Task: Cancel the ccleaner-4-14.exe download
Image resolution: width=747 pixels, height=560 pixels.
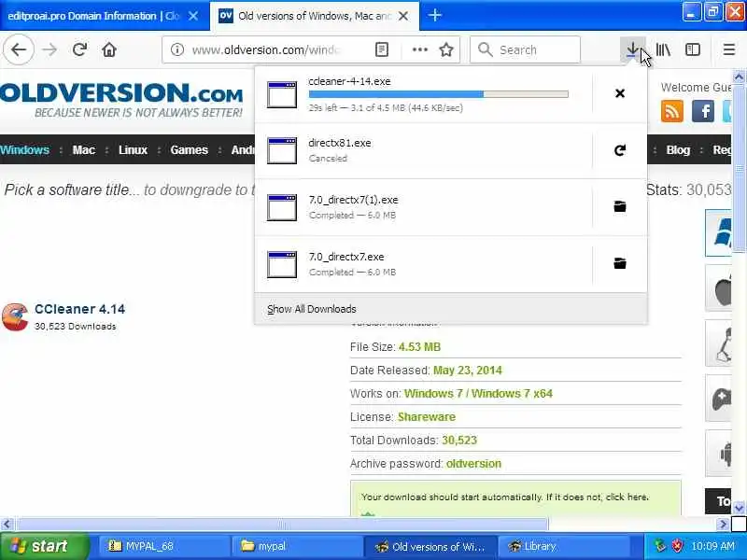Action: click(620, 93)
